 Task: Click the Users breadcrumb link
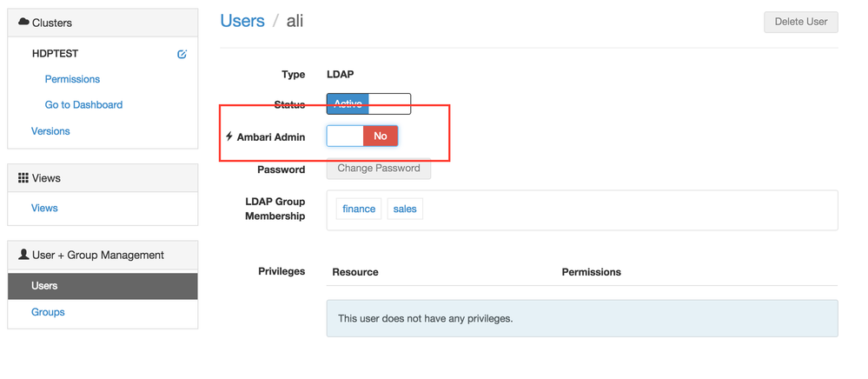coord(242,21)
